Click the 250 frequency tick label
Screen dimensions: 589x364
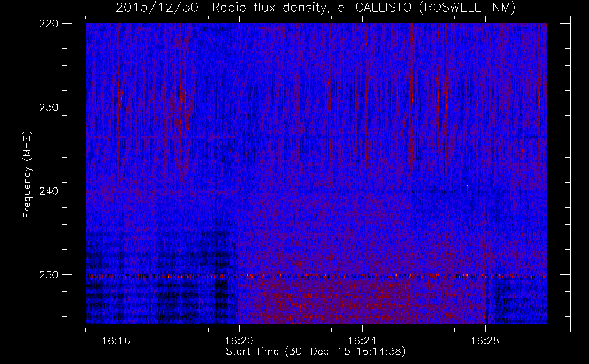[x=48, y=274]
